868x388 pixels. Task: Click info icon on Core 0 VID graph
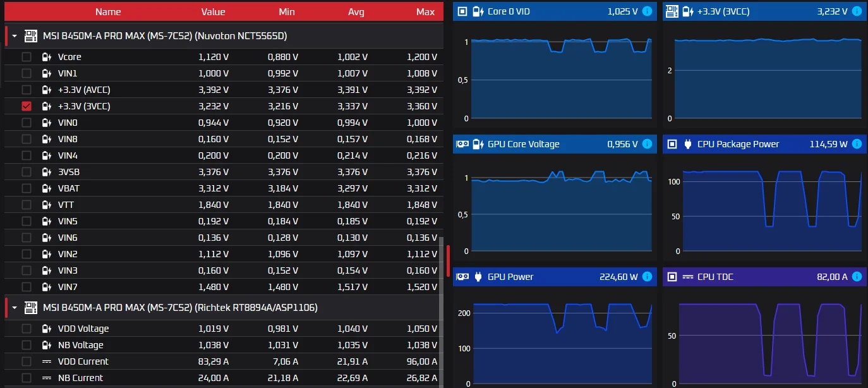pos(647,11)
